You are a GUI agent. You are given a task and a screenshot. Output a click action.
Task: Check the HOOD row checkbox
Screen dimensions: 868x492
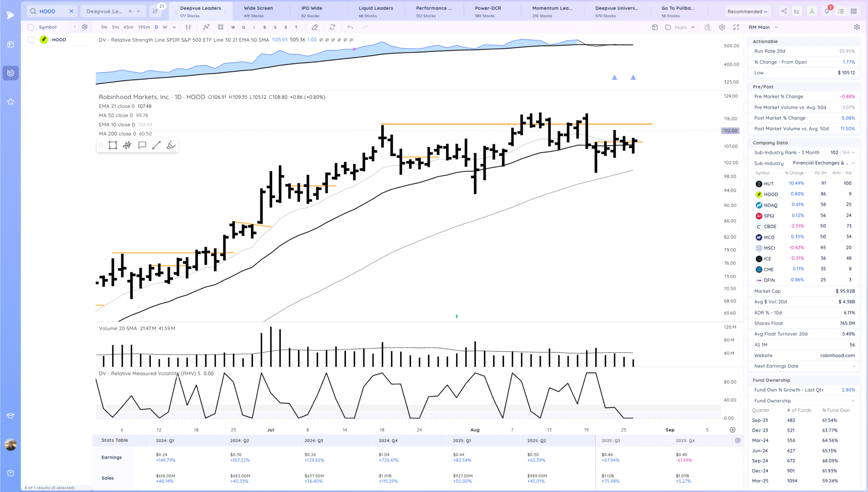click(31, 40)
